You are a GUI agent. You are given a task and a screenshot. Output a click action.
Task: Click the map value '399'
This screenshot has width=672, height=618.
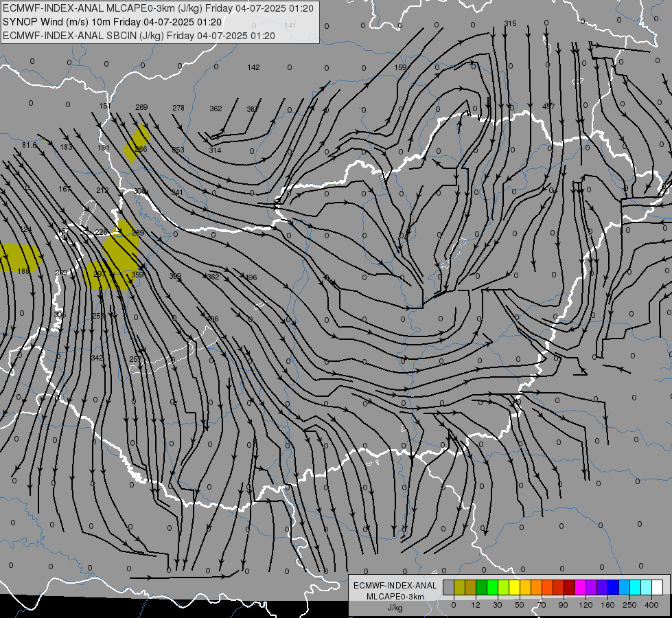coord(175,276)
